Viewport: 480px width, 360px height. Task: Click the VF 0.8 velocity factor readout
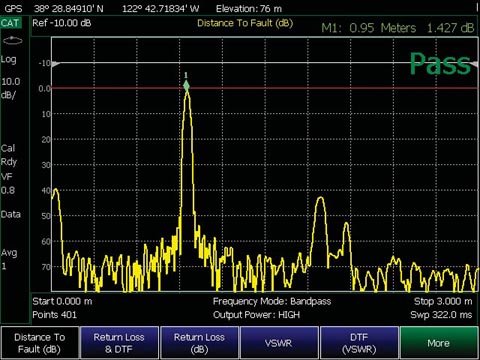8,184
